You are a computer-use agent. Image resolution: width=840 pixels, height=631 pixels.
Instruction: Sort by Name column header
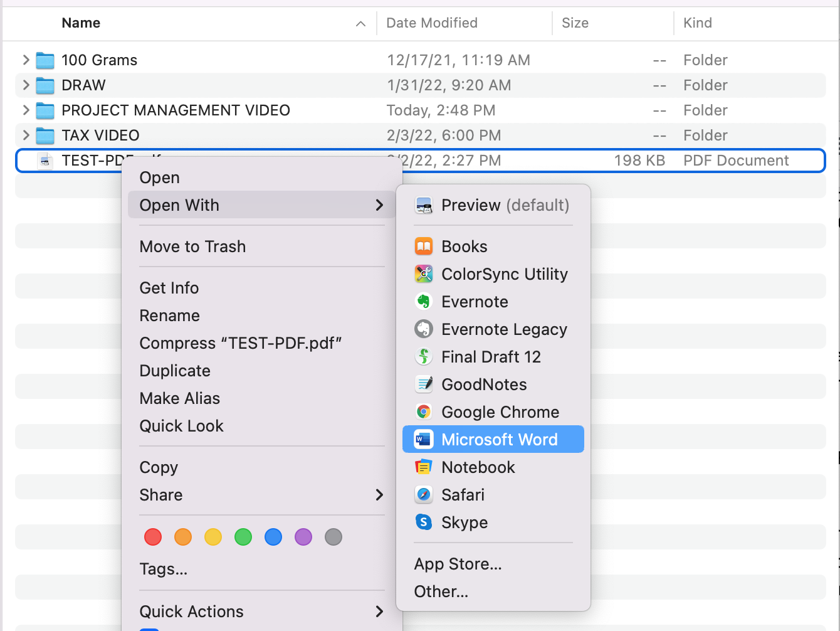click(81, 23)
